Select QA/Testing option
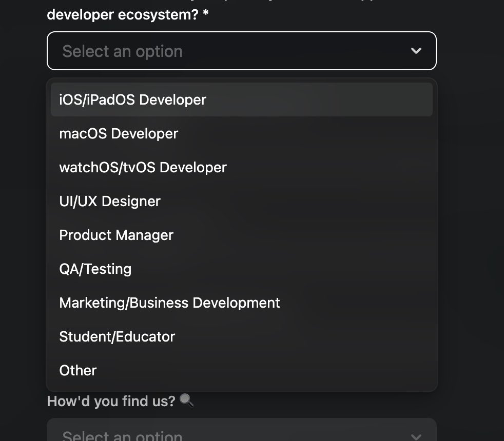Viewport: 504px width, 441px height. [241, 269]
